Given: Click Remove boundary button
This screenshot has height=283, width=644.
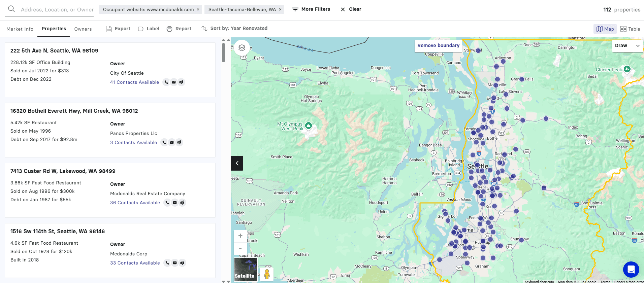Looking at the screenshot, I should tap(438, 45).
